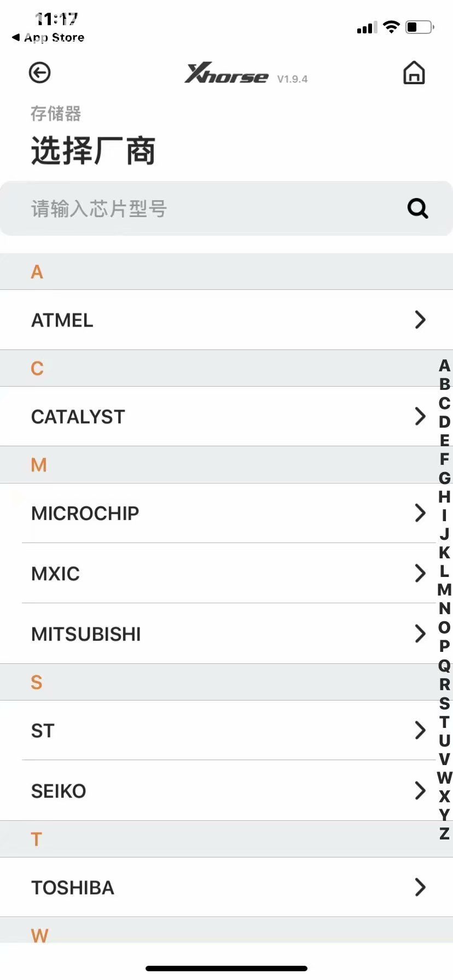The image size is (453, 980).
Task: Open the TOSHIBA manufacturer entry
Action: click(226, 887)
